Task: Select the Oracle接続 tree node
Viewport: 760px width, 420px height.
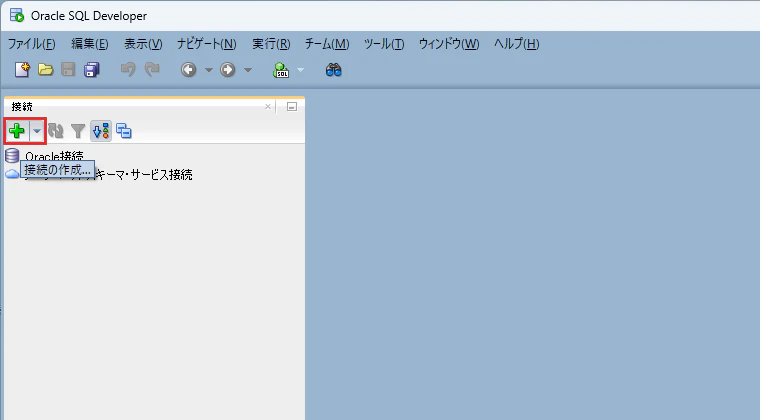Action: tap(54, 156)
